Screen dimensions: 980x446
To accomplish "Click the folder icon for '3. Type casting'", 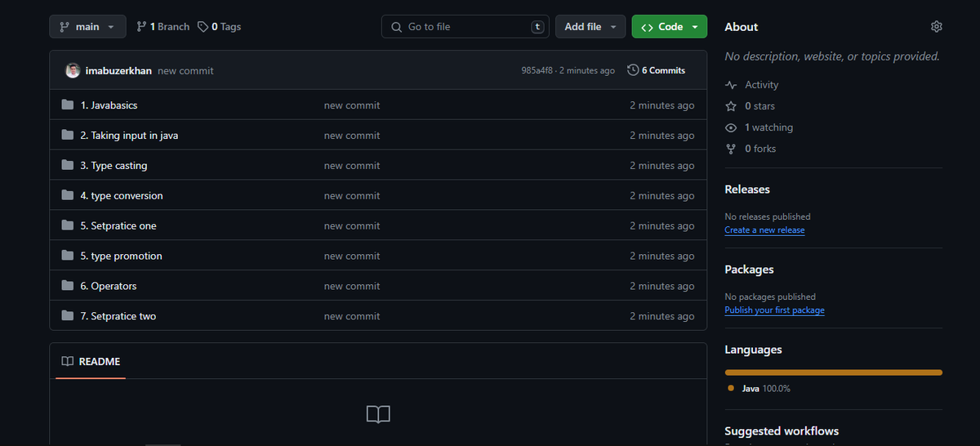I will pos(68,166).
